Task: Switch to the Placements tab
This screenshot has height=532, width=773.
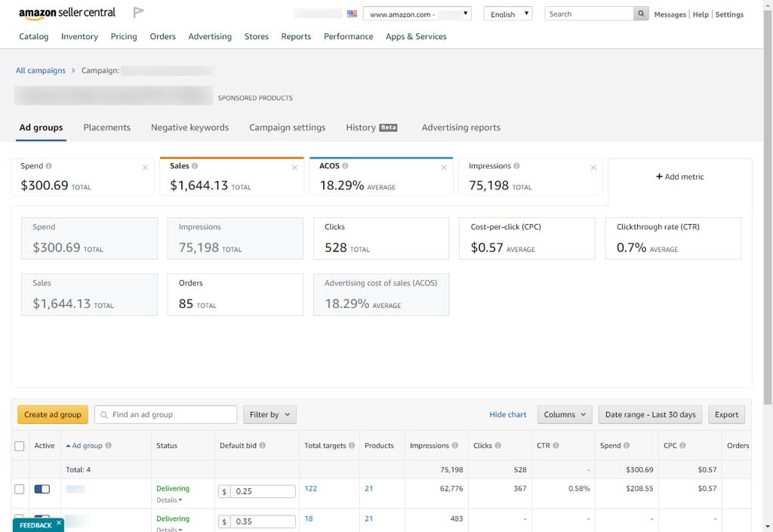Action: (x=107, y=128)
